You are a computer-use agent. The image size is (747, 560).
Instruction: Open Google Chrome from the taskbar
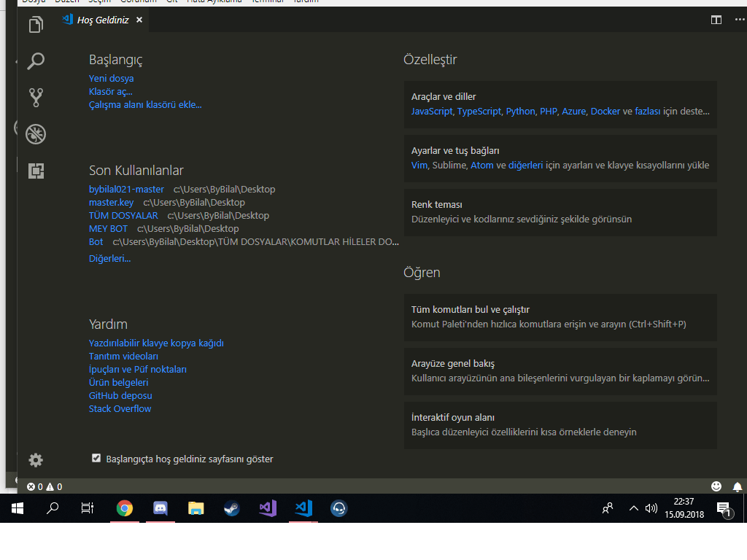tap(124, 508)
